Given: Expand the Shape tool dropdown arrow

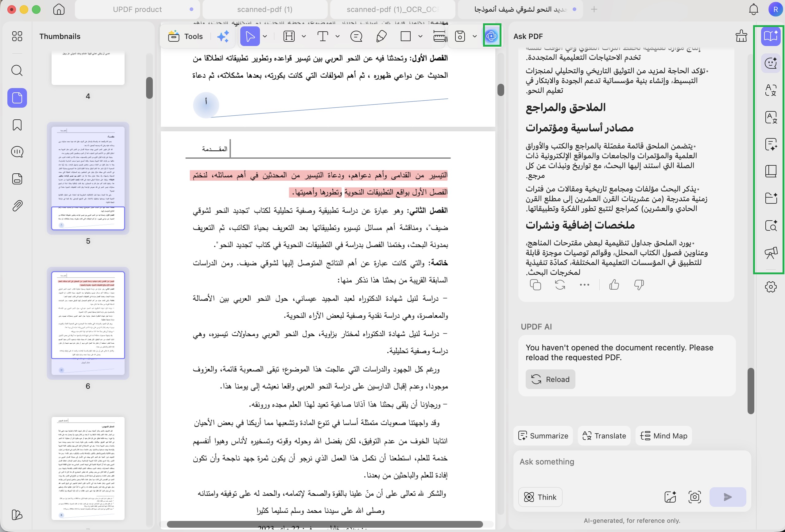Looking at the screenshot, I should (x=420, y=36).
